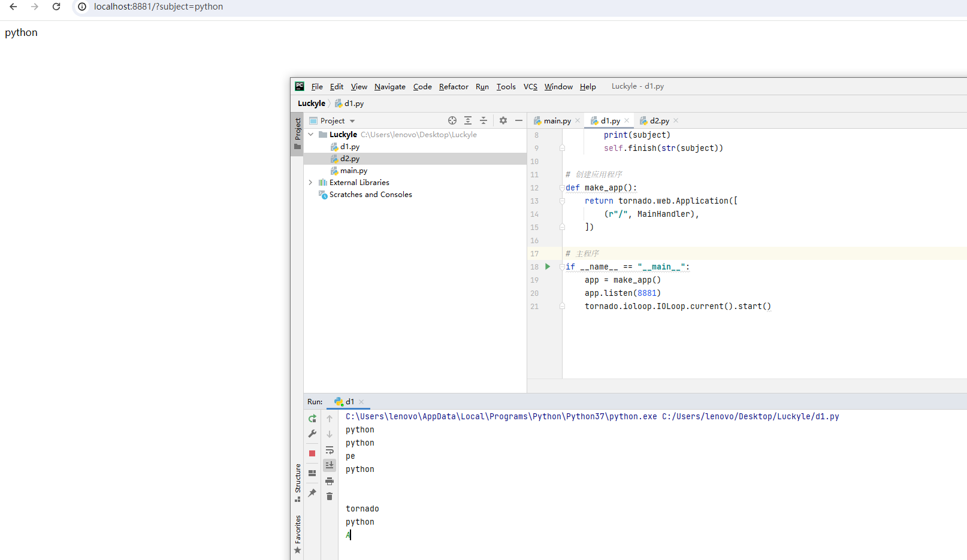Rerun the d1 script

click(x=312, y=419)
